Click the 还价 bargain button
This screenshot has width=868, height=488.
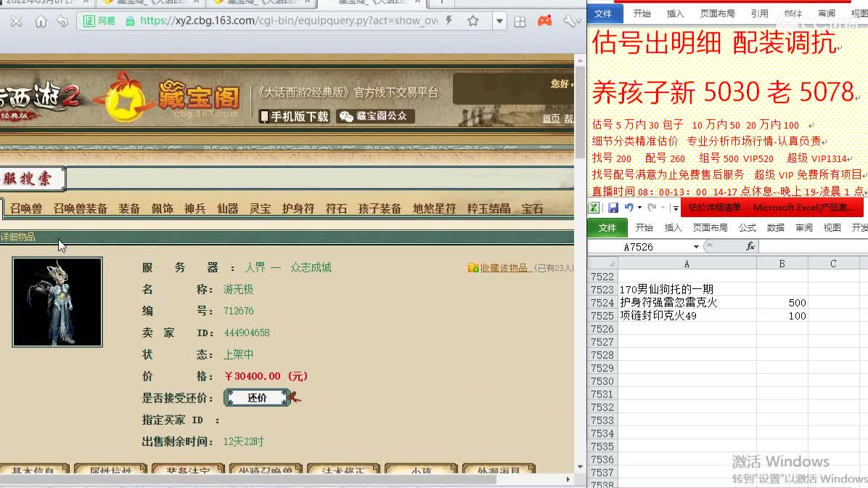pos(257,398)
